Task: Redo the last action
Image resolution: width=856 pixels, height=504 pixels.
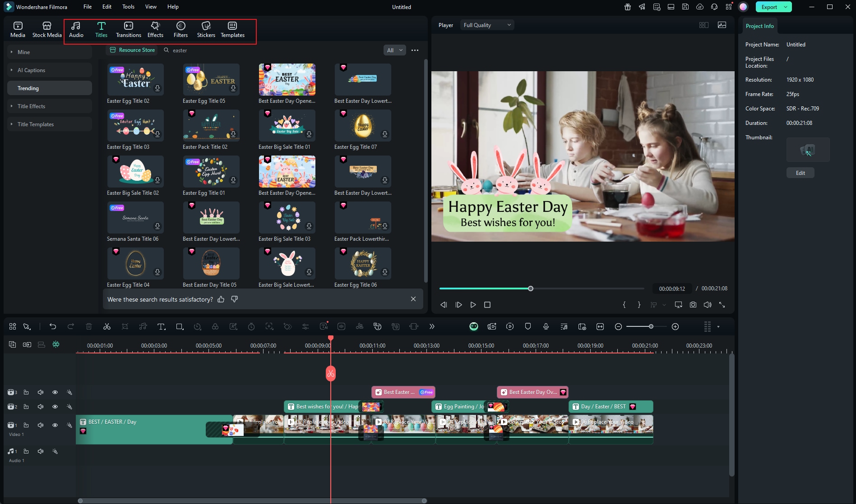Action: pos(71,326)
